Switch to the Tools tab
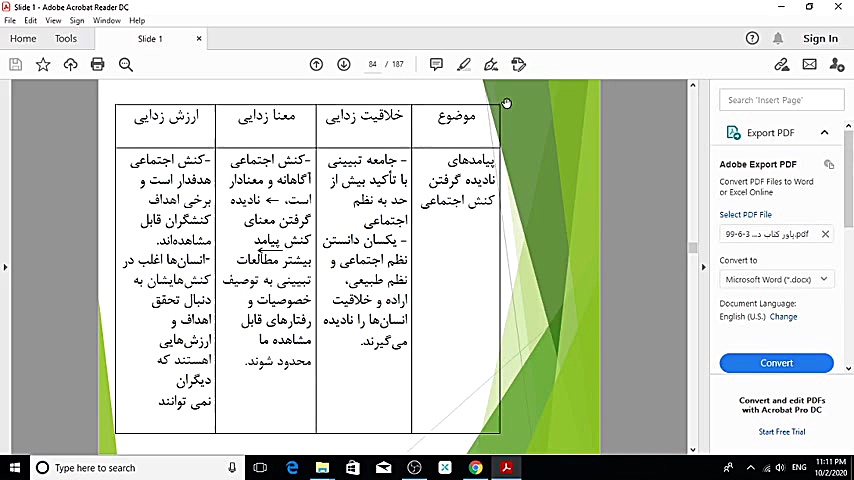Viewport: 854px width, 480px height. coord(66,39)
